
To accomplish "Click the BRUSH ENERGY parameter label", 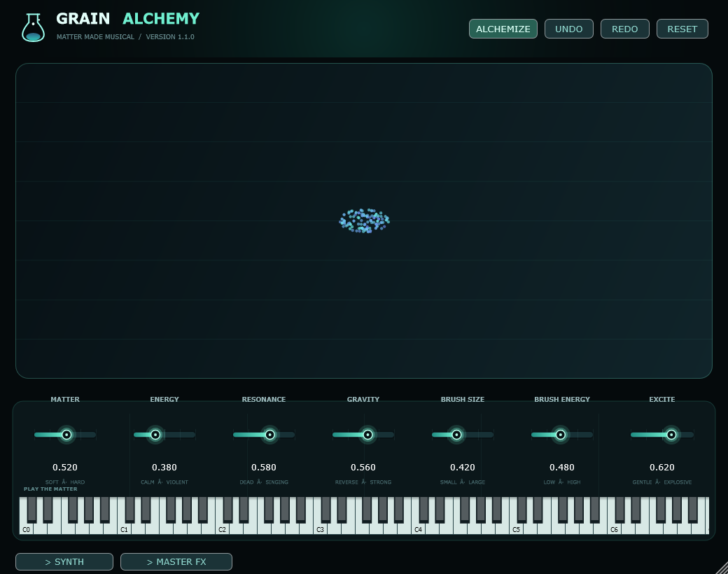I will click(x=562, y=400).
